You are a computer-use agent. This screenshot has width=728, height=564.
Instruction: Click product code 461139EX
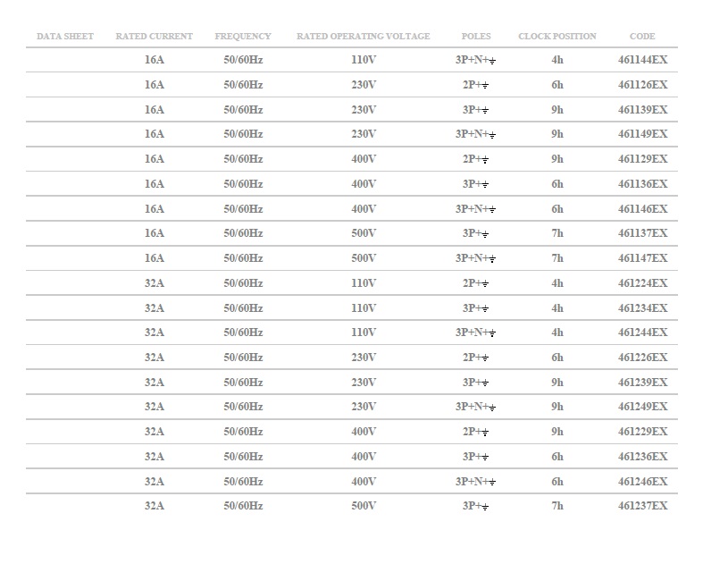pyautogui.click(x=642, y=110)
